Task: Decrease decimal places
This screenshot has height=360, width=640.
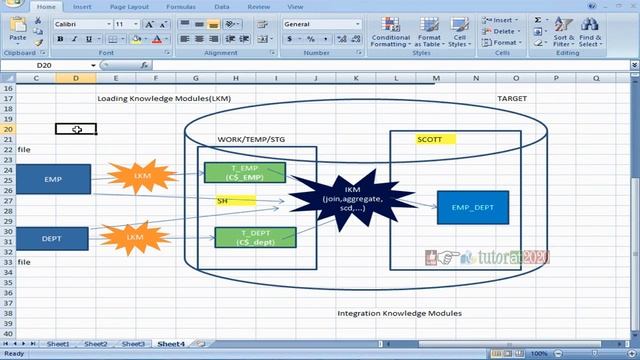Action: click(x=356, y=39)
